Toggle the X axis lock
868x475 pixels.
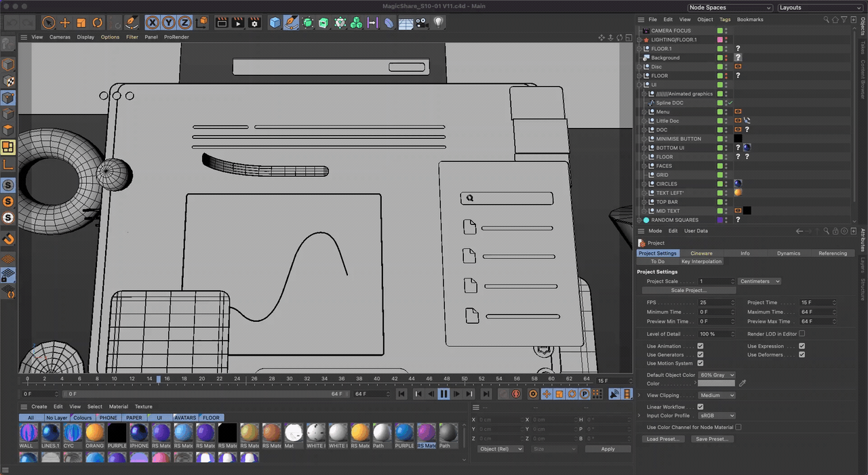pyautogui.click(x=152, y=23)
